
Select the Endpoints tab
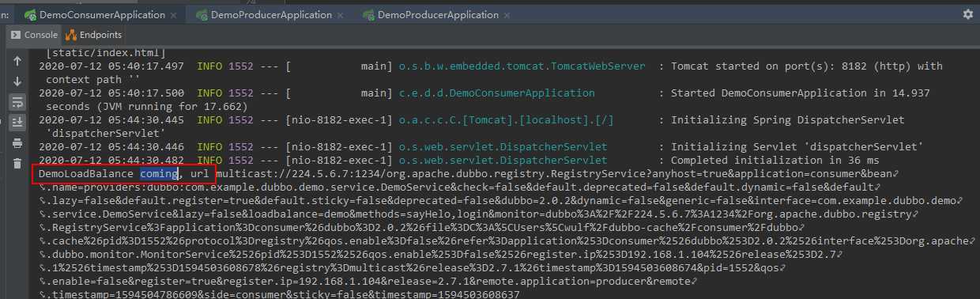click(94, 35)
